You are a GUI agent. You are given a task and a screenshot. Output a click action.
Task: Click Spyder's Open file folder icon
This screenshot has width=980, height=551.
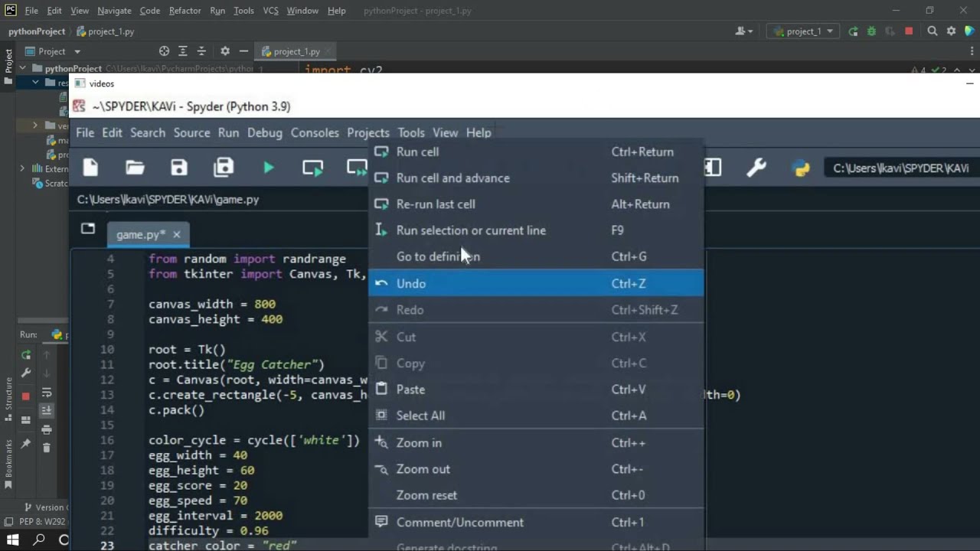(x=135, y=168)
